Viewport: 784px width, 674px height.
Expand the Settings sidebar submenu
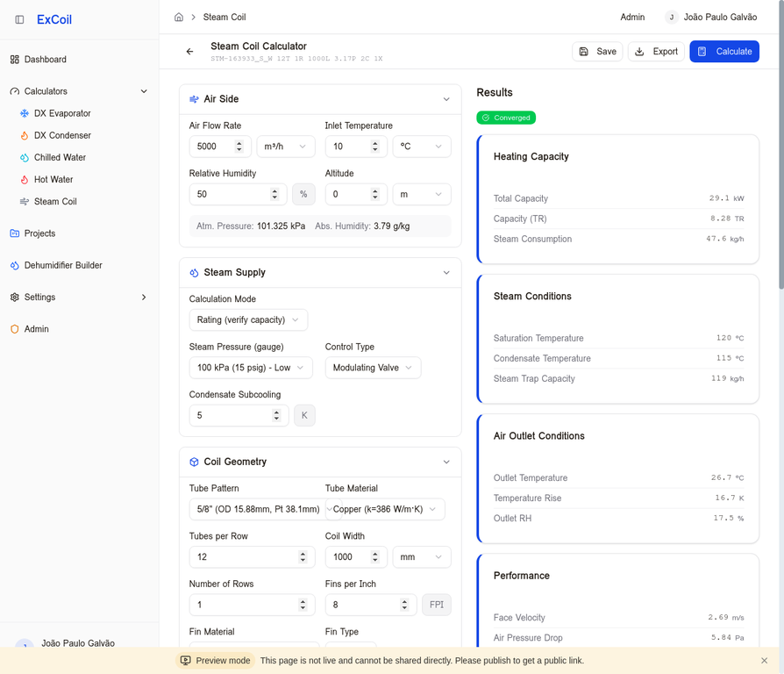[x=144, y=298]
